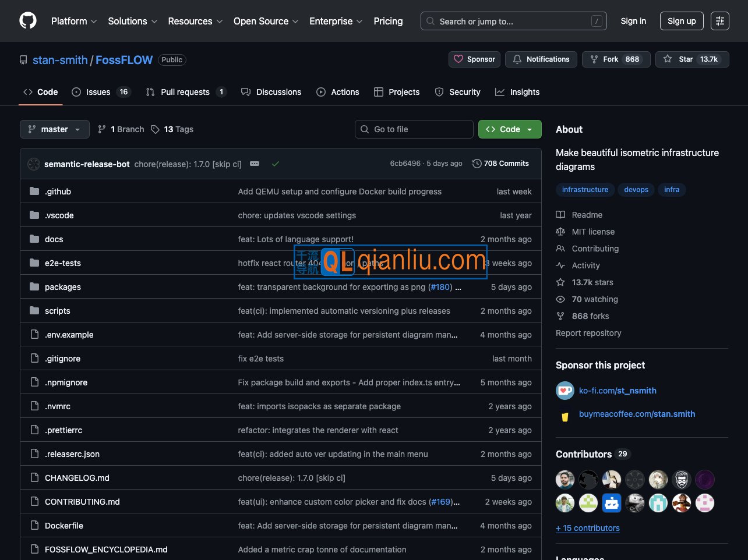Open the master branch dropdown
The height and width of the screenshot is (560, 748).
click(54, 129)
